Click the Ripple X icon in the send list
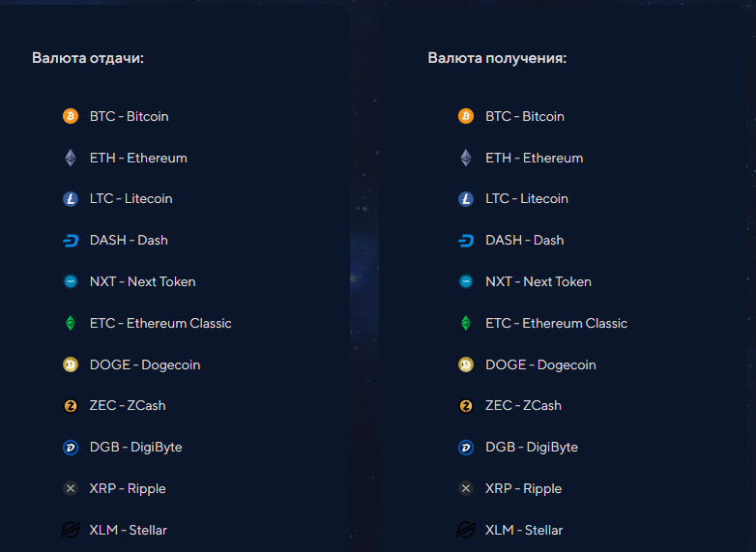This screenshot has width=756, height=552. pyautogui.click(x=71, y=488)
